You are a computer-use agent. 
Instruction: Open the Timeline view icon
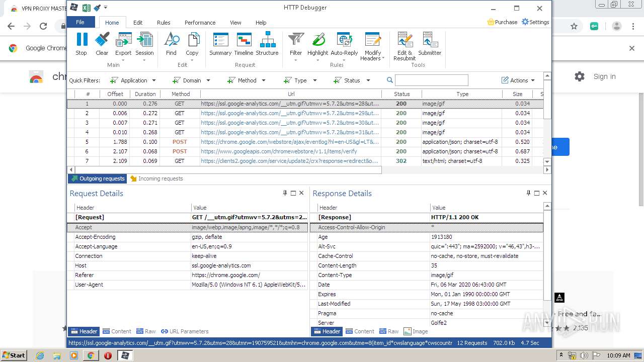pos(244,39)
